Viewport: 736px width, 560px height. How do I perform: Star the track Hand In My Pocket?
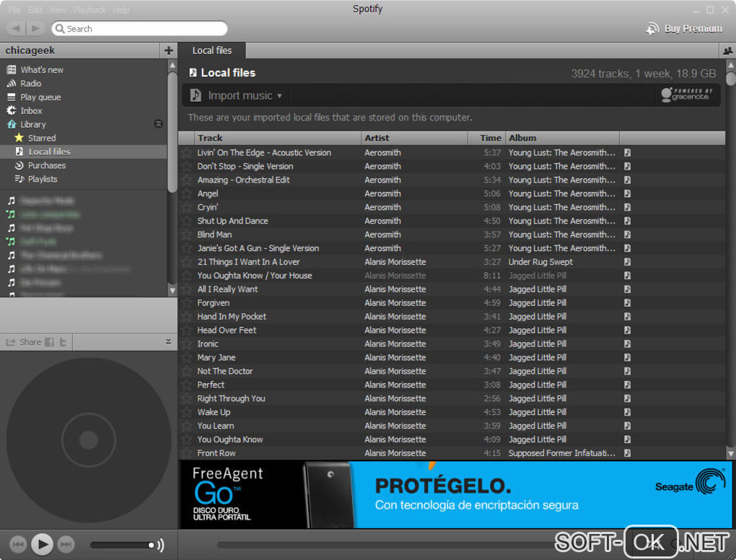point(187,316)
